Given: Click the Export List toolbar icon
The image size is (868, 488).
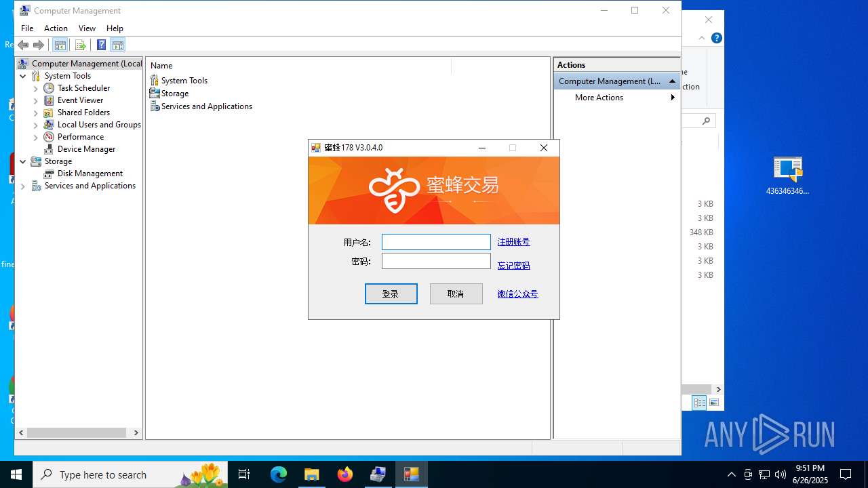Looking at the screenshot, I should pyautogui.click(x=80, y=45).
